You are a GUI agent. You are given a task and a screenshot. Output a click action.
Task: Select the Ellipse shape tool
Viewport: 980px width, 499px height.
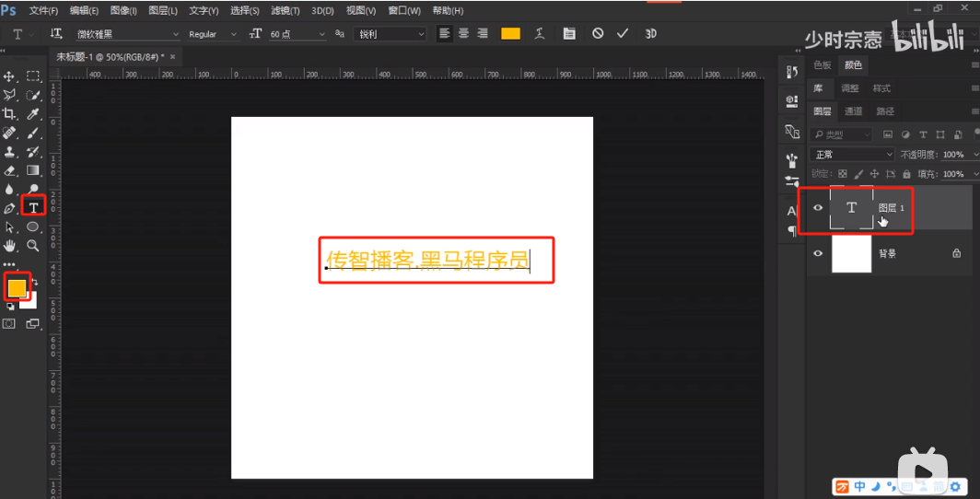point(33,226)
